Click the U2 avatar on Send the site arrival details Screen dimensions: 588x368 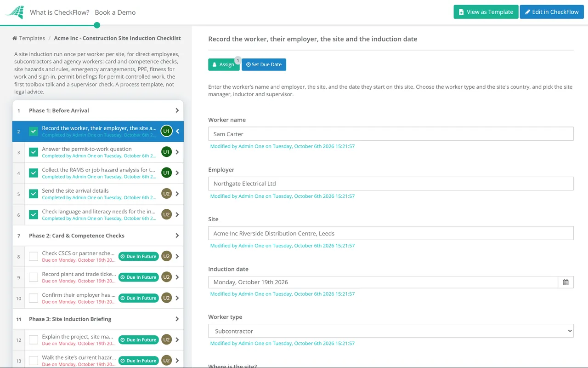click(x=166, y=194)
